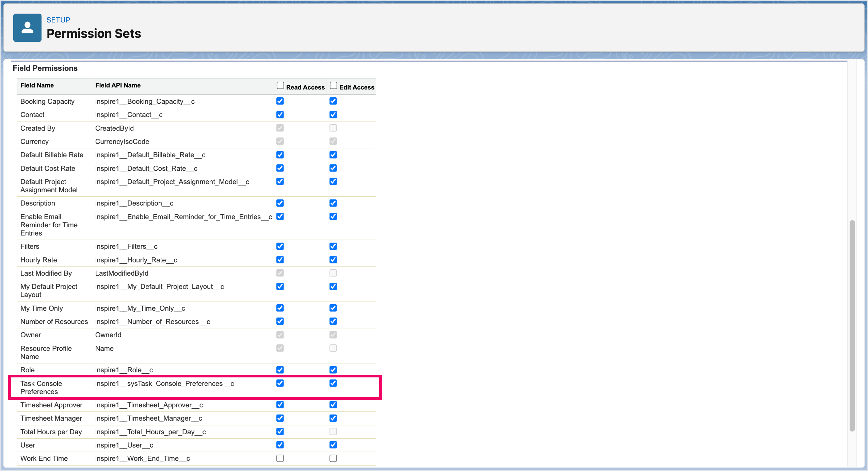Viewport: 868px width, 471px height.
Task: Uncheck Read Access for Hourly Rate
Action: (x=280, y=260)
